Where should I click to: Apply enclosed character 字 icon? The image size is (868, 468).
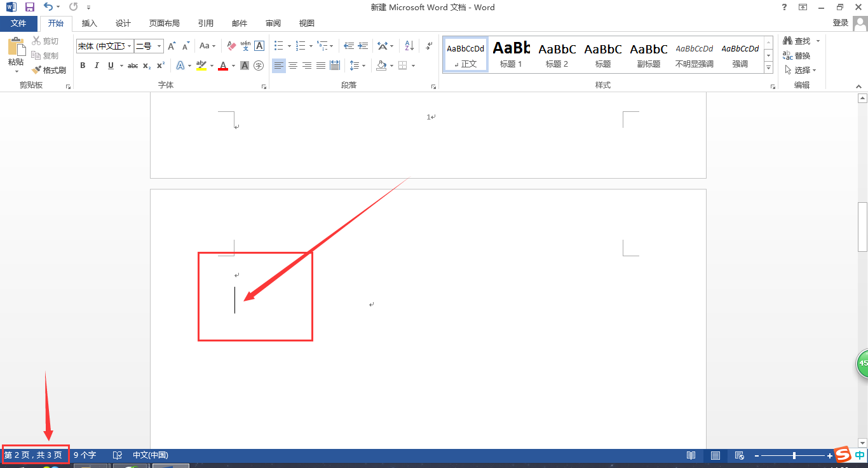[259, 65]
